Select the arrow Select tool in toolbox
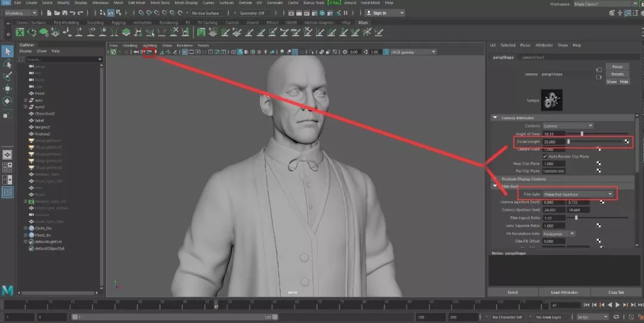The image size is (644, 323). pyautogui.click(x=7, y=52)
